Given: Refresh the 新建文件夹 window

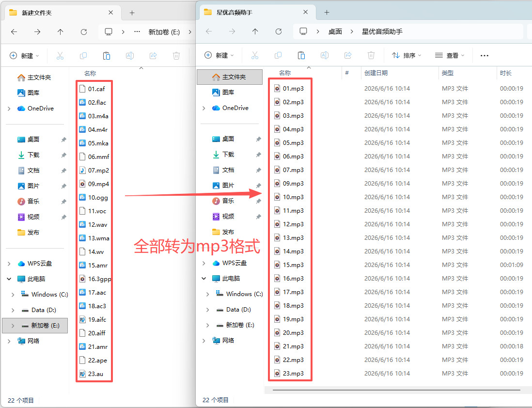Looking at the screenshot, I should click(x=84, y=32).
